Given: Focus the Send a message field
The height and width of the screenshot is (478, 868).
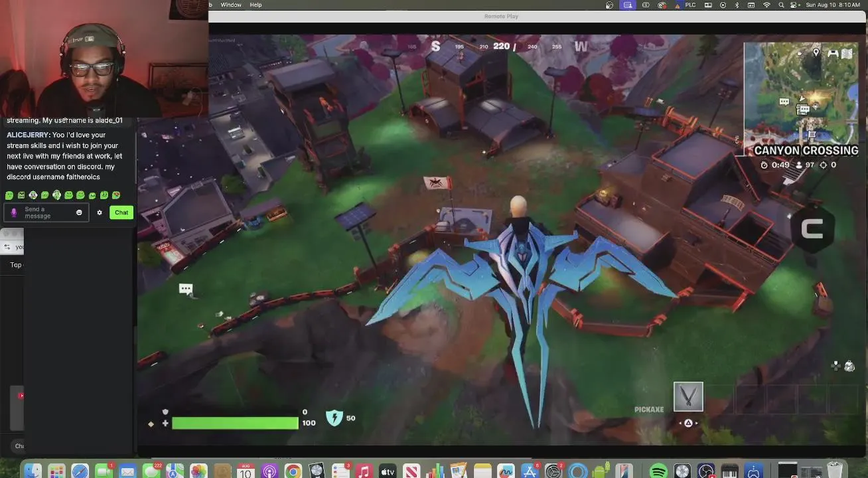Looking at the screenshot, I should (46, 212).
